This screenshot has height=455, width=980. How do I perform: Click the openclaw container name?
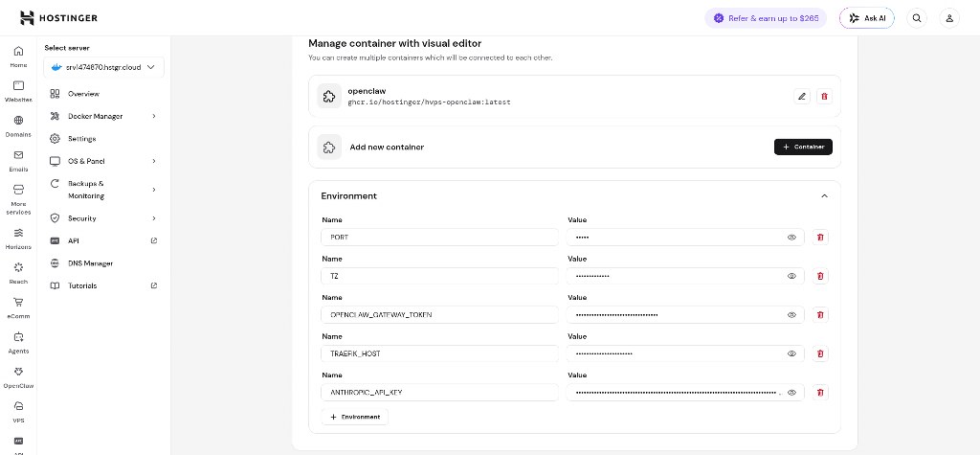coord(367,91)
